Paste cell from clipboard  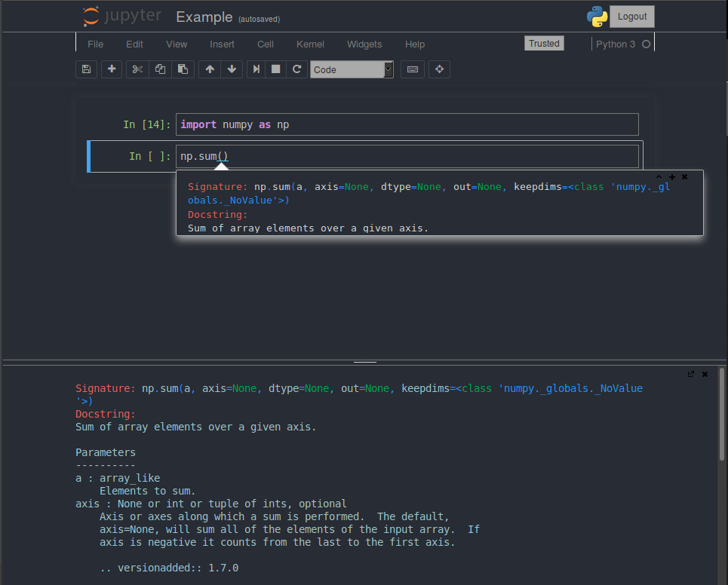182,69
